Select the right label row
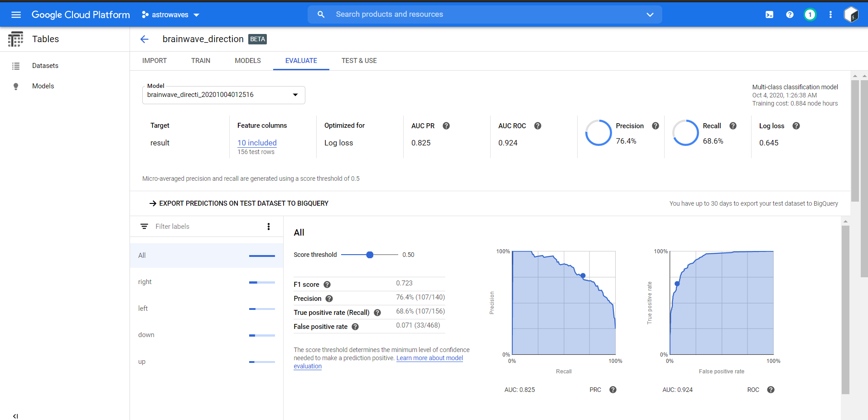 click(x=207, y=282)
